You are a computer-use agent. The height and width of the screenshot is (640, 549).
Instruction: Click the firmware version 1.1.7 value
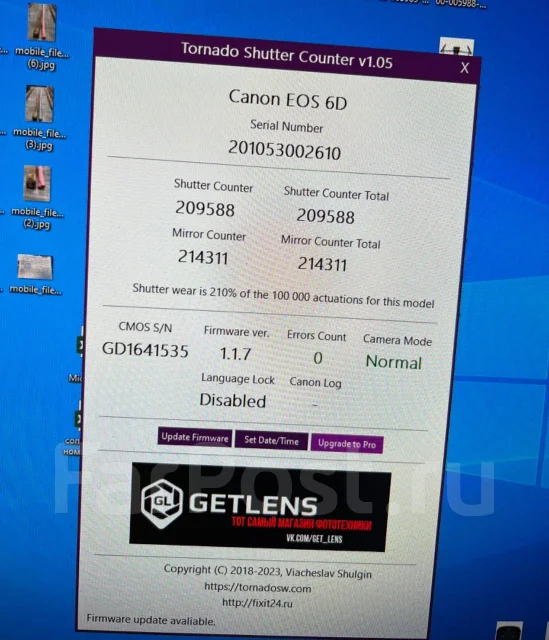pos(236,353)
